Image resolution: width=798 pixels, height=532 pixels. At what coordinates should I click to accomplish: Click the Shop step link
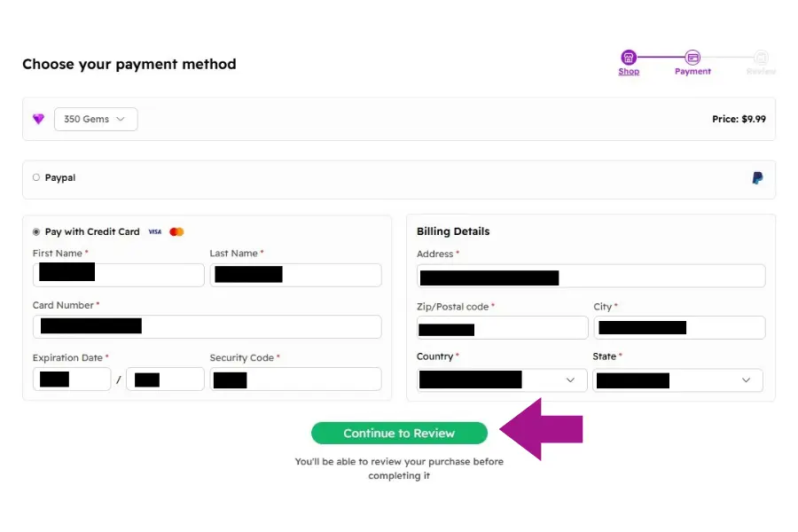coord(629,71)
